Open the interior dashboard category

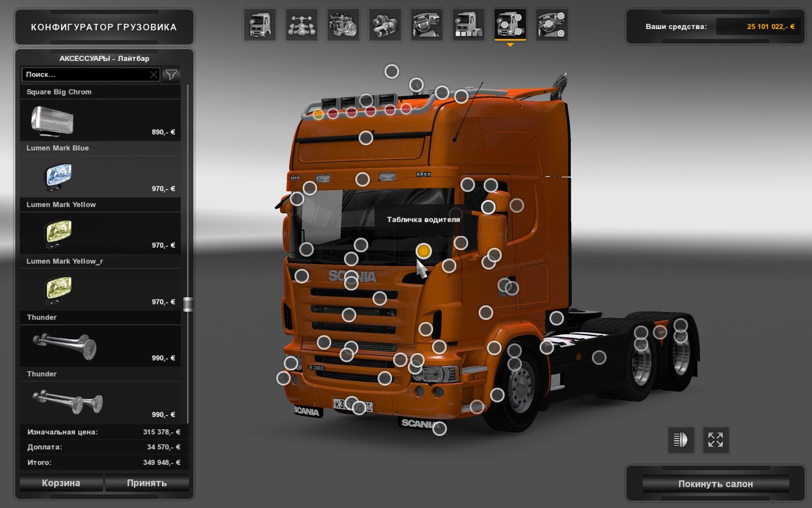pyautogui.click(x=426, y=25)
